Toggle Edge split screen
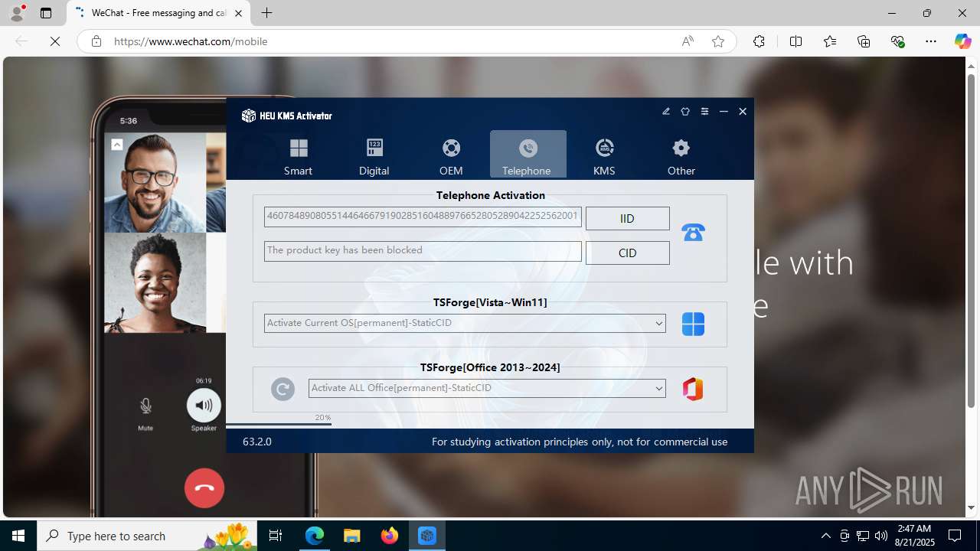 (x=795, y=41)
